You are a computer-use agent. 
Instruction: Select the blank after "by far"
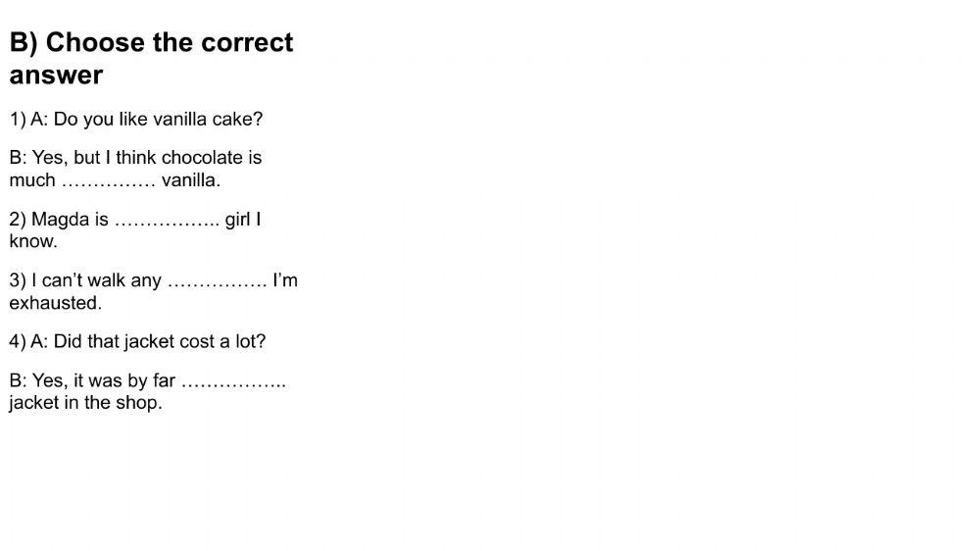(x=233, y=380)
